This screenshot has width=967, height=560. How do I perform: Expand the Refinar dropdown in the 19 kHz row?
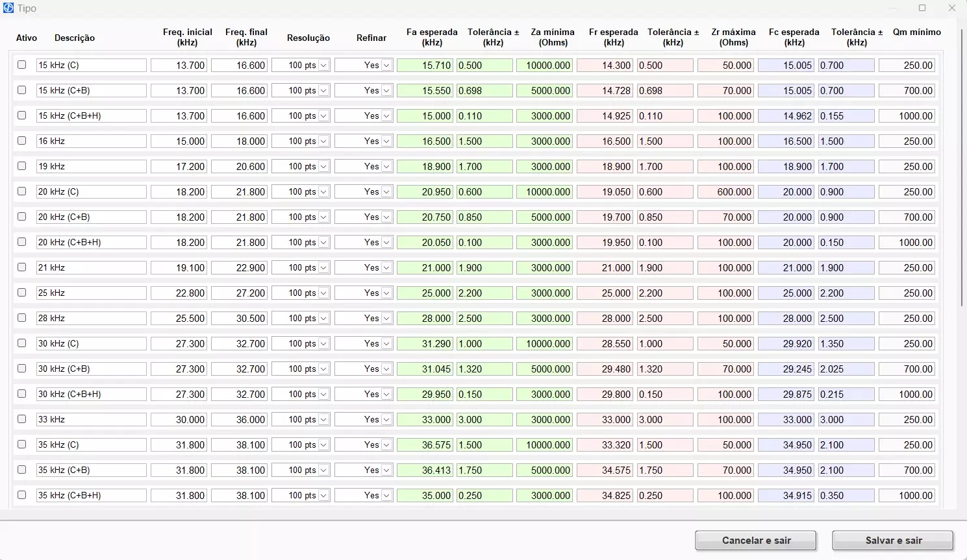point(386,167)
